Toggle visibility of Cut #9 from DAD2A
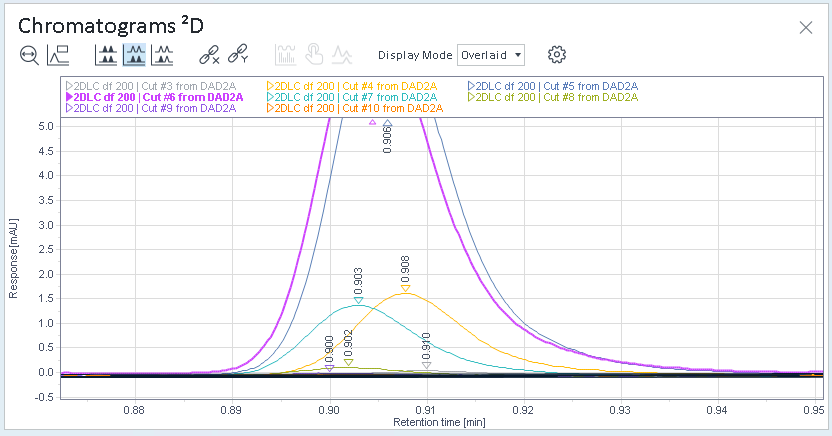The height and width of the screenshot is (436, 832). tap(69, 108)
